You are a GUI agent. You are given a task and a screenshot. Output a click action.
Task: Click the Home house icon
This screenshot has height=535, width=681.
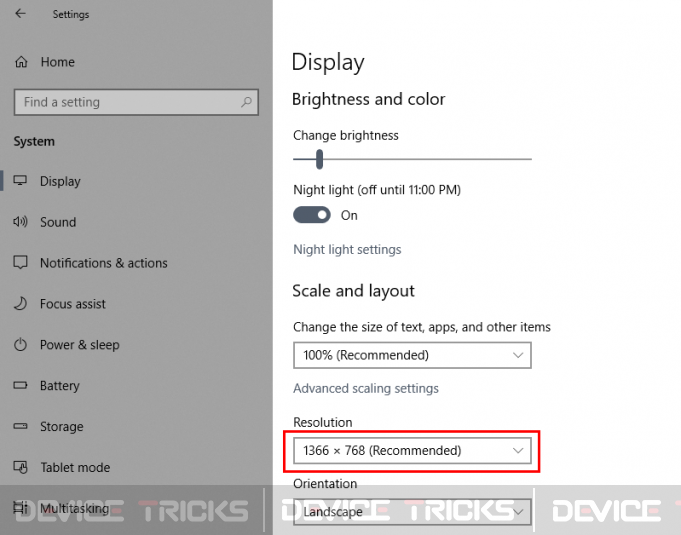[x=21, y=62]
